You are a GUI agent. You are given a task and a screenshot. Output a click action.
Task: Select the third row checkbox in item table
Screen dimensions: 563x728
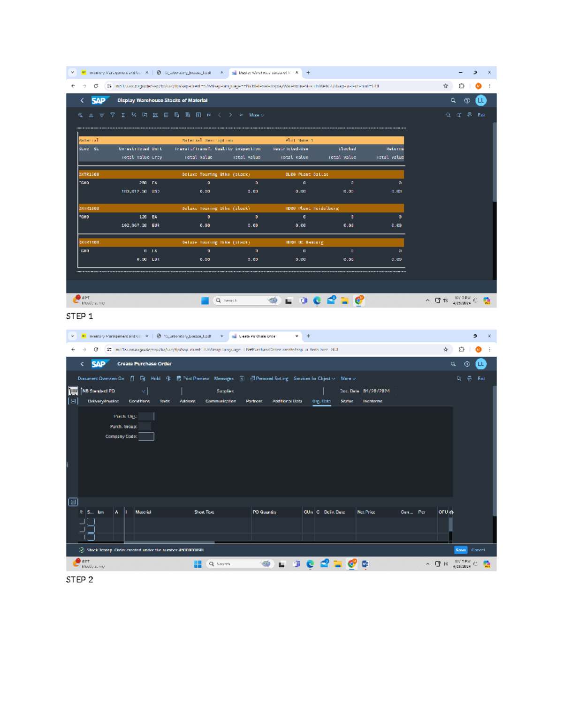[82, 537]
